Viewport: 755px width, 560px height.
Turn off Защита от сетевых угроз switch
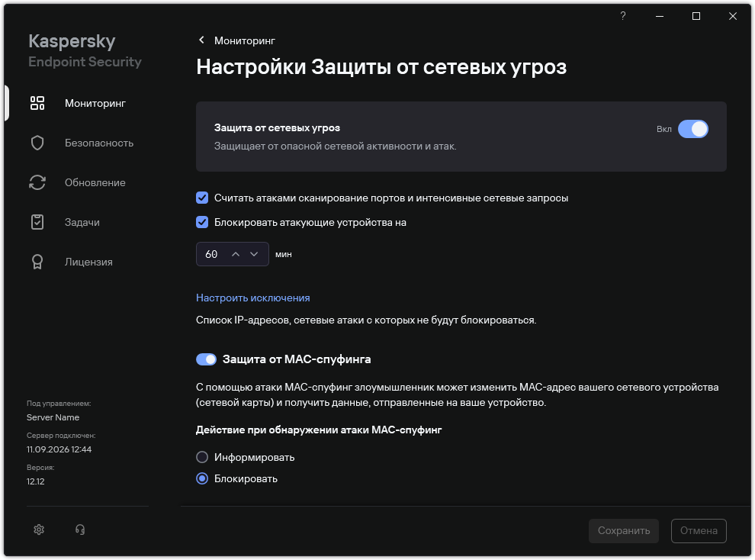click(x=693, y=129)
